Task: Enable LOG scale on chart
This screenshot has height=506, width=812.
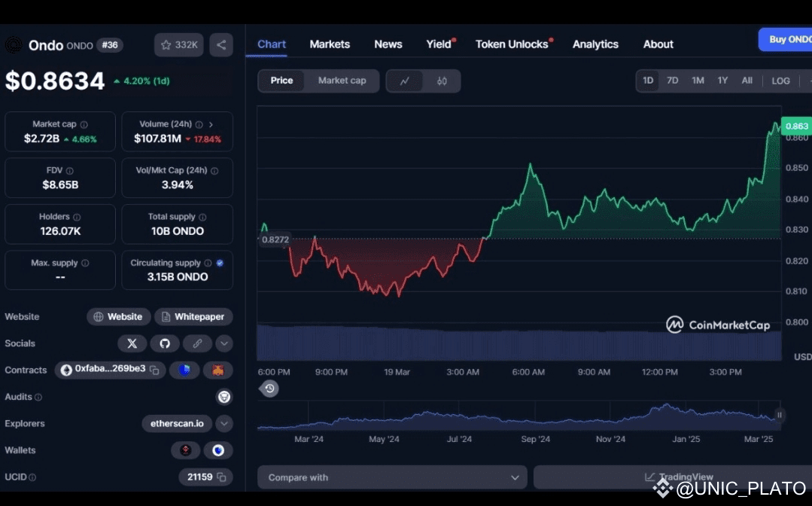Action: point(780,81)
